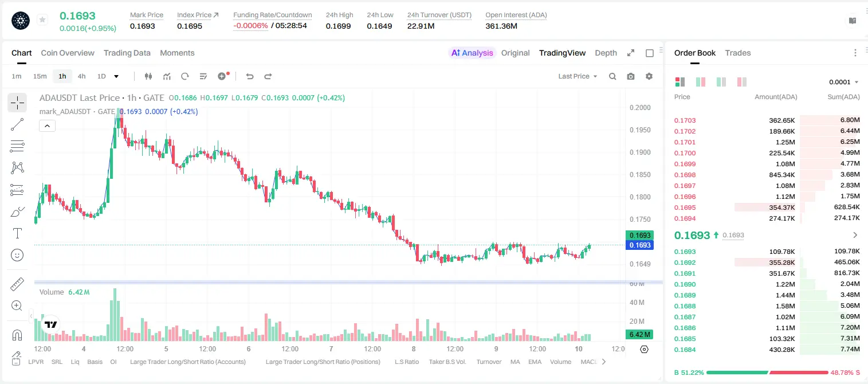Open the emoji sticker tool
The height and width of the screenshot is (384, 868).
tap(17, 255)
